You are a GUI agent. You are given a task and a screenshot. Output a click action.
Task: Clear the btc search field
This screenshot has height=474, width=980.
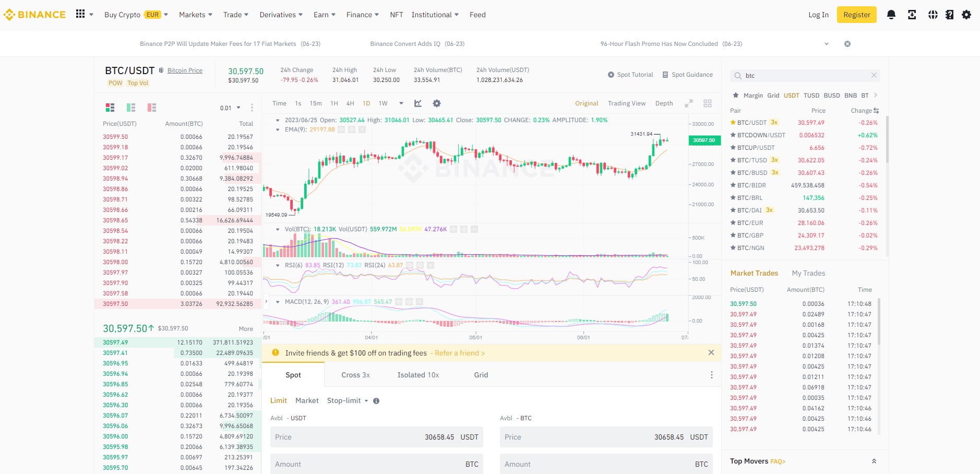coord(874,76)
